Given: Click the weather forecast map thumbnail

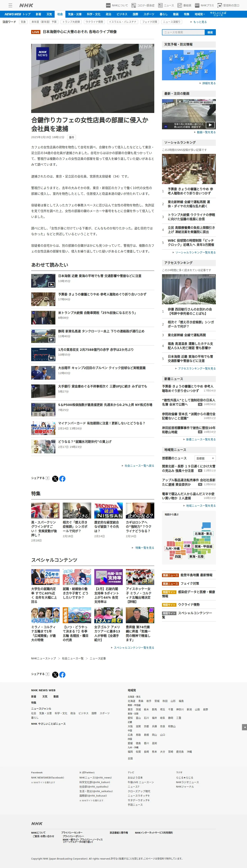Looking at the screenshot, I should (x=189, y=65).
